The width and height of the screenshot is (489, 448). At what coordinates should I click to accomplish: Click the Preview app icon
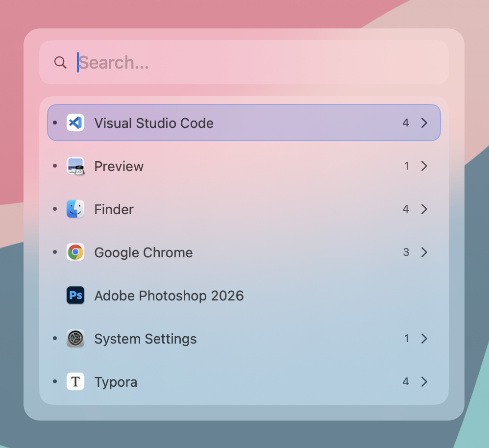(75, 166)
